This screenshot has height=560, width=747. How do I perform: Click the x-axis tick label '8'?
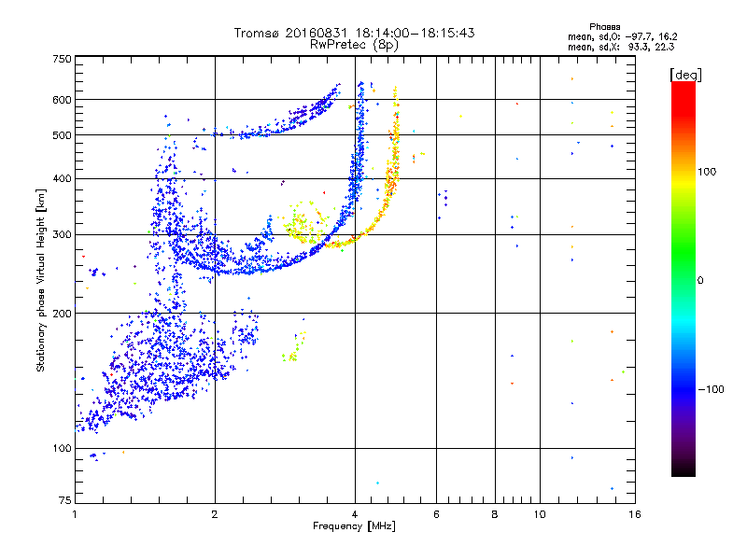pyautogui.click(x=495, y=514)
